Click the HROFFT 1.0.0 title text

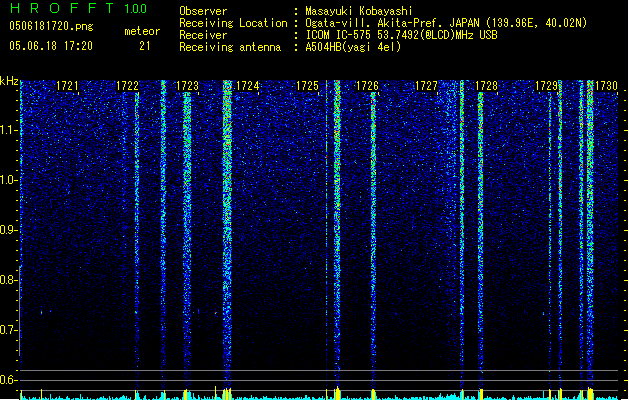(78, 8)
